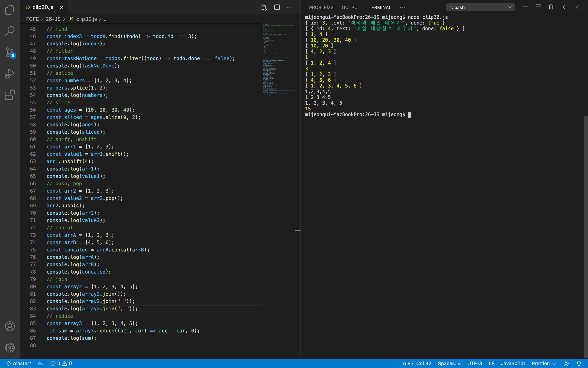This screenshot has height=368, width=588.
Task: Open the '1: bash' terminal dropdown
Action: (480, 7)
